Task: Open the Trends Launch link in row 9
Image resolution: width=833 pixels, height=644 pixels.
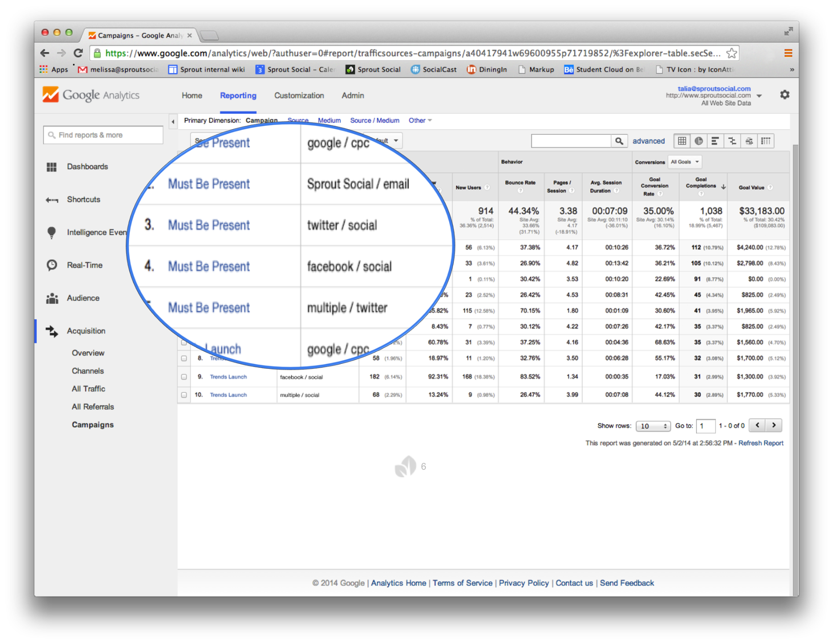Action: click(x=228, y=377)
